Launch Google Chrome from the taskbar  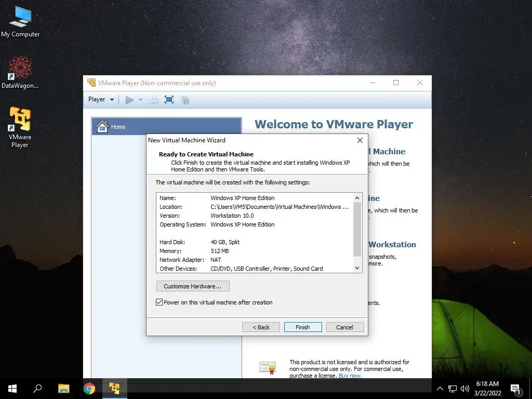pos(89,389)
